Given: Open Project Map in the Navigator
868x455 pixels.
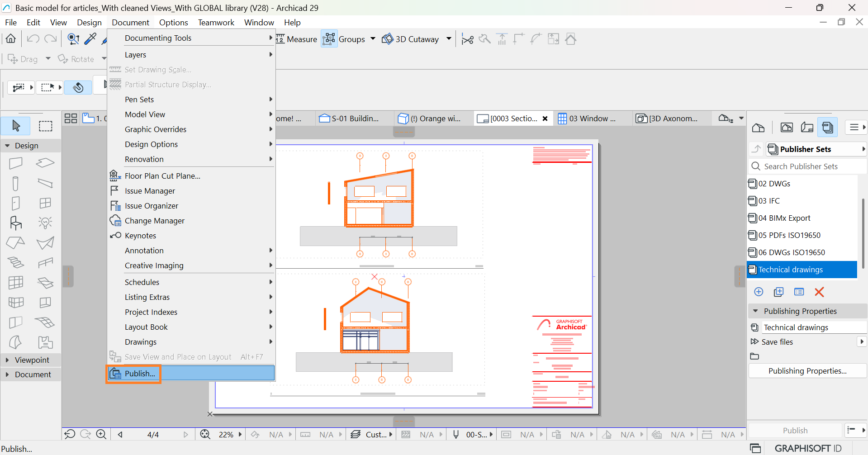Looking at the screenshot, I should (759, 128).
